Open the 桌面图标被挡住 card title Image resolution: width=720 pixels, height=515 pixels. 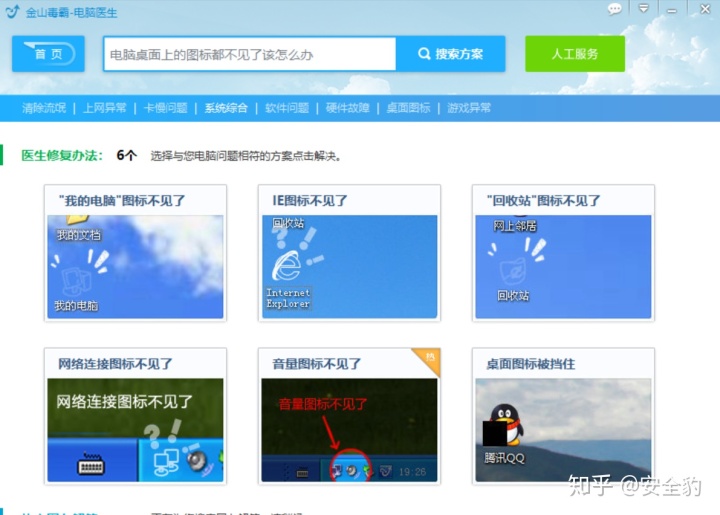[531, 364]
